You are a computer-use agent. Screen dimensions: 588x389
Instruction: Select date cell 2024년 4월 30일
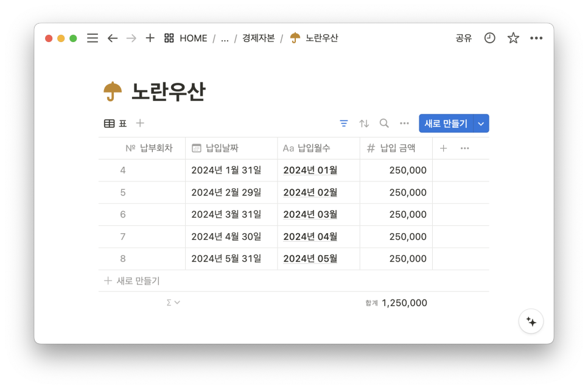pyautogui.click(x=231, y=237)
